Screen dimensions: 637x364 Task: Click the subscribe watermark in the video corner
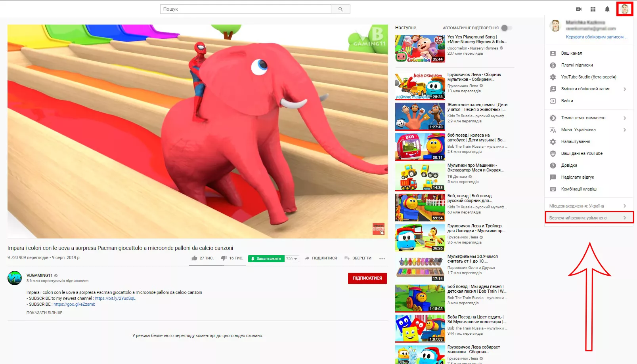coord(379,229)
